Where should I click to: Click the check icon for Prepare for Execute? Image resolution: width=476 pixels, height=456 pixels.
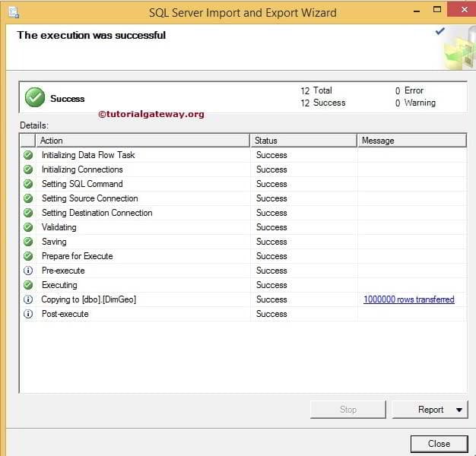click(x=28, y=256)
